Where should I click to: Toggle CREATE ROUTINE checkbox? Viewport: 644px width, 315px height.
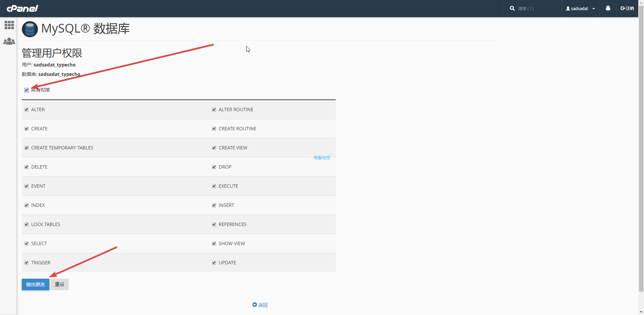pyautogui.click(x=214, y=129)
